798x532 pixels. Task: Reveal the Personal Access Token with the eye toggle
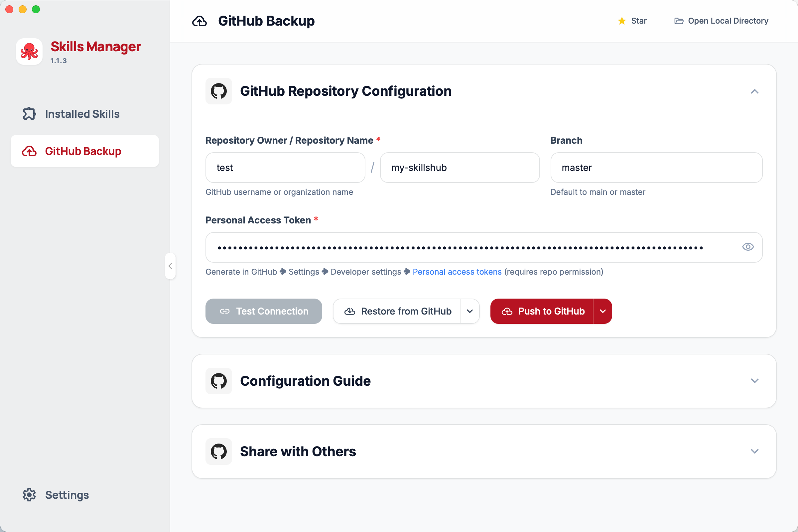coord(748,247)
